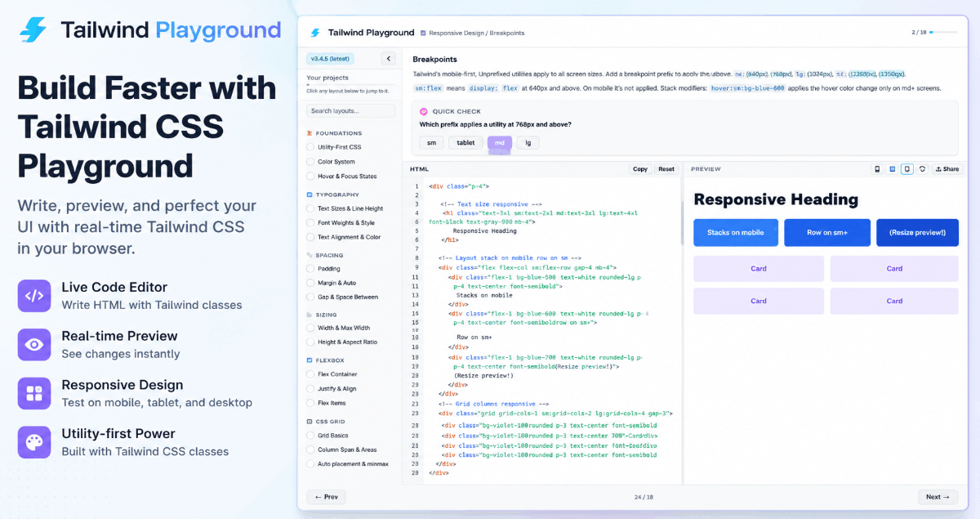Viewport: 980px width, 519px height.
Task: Open the Justify & Align lesson
Action: (336, 389)
